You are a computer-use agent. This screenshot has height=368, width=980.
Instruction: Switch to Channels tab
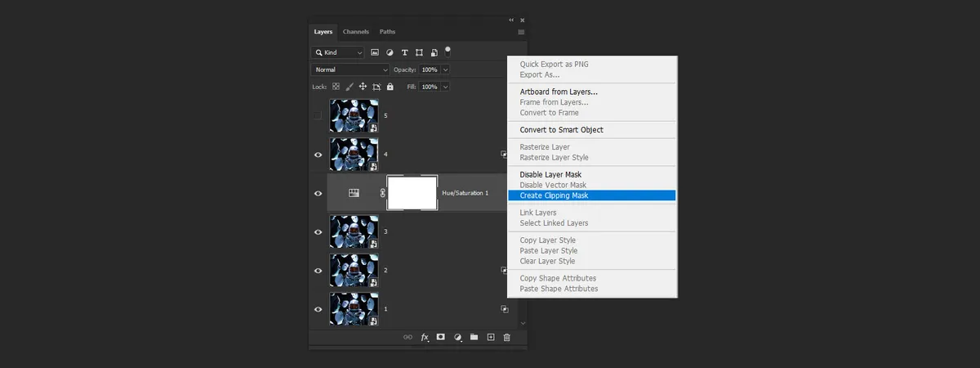(356, 32)
